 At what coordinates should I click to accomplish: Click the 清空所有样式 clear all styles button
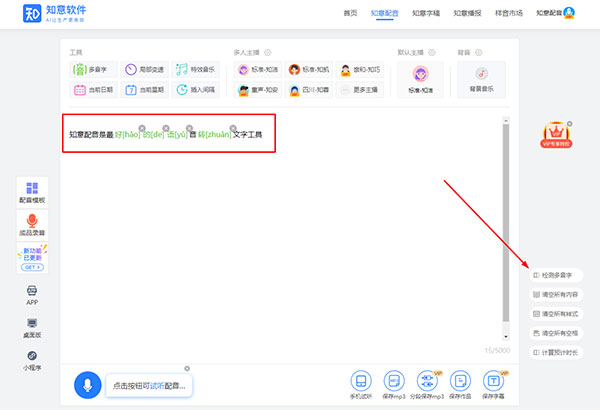556,314
